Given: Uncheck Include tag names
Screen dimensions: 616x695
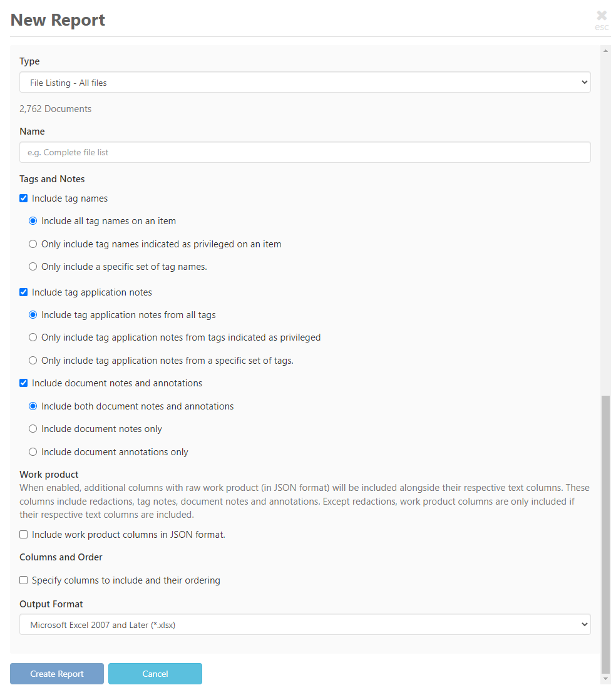Looking at the screenshot, I should [x=23, y=198].
